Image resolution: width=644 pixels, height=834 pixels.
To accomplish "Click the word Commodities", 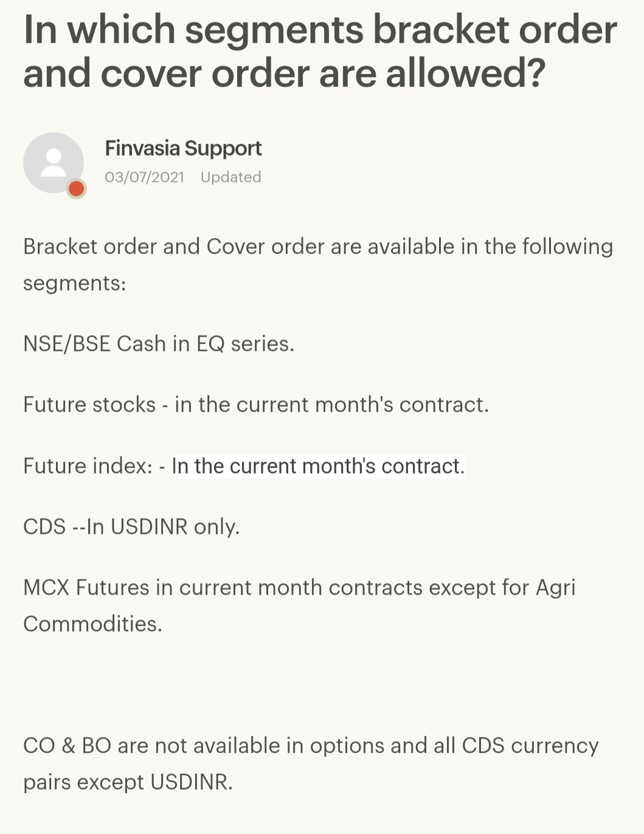I will point(92,624).
